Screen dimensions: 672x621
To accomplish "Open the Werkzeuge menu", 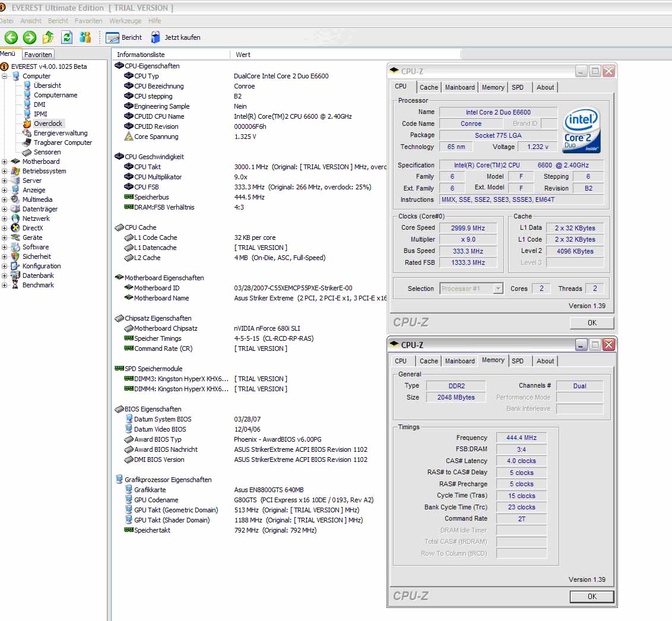I will (125, 21).
